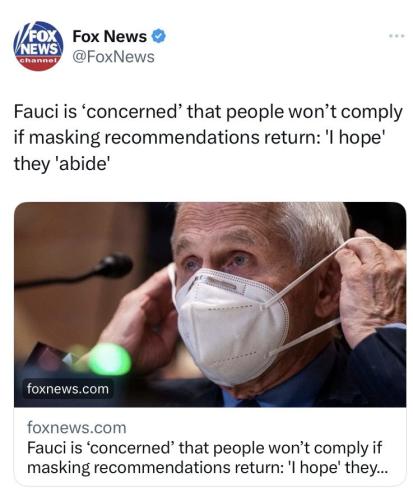Screen dimensions: 413x500
Task: Click the blue verified checkmark badge
Action: pyautogui.click(x=159, y=36)
